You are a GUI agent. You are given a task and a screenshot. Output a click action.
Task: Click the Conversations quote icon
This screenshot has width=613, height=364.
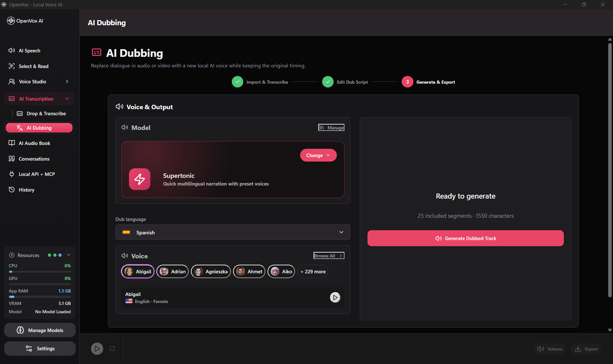[x=12, y=159]
